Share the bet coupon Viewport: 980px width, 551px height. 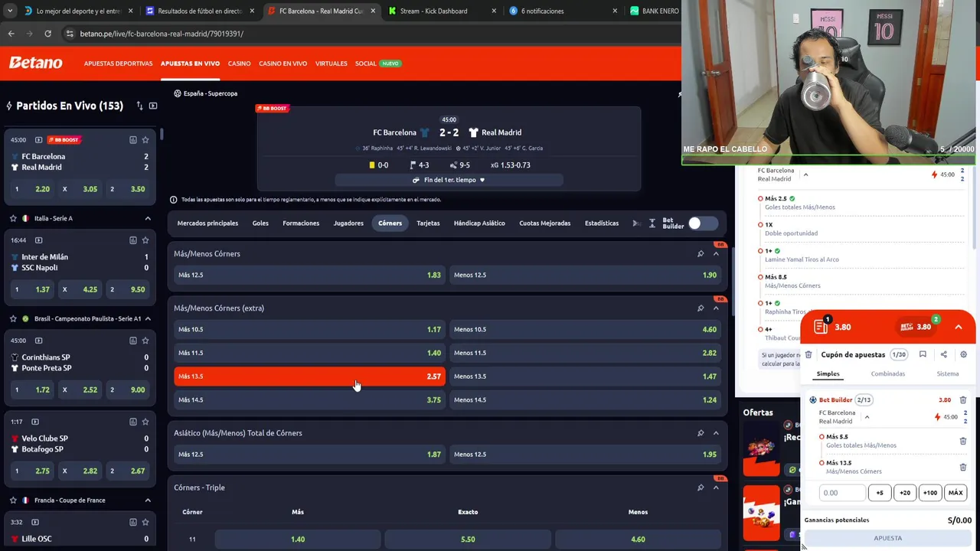tap(943, 354)
